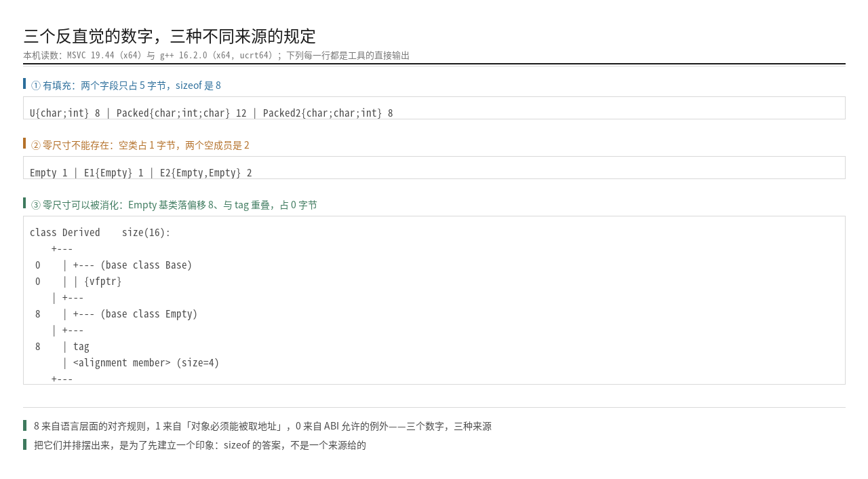Click the subtitle line mentioning MSVC 19.44
Image resolution: width=868 pixels, height=479 pixels.
pyautogui.click(x=216, y=56)
